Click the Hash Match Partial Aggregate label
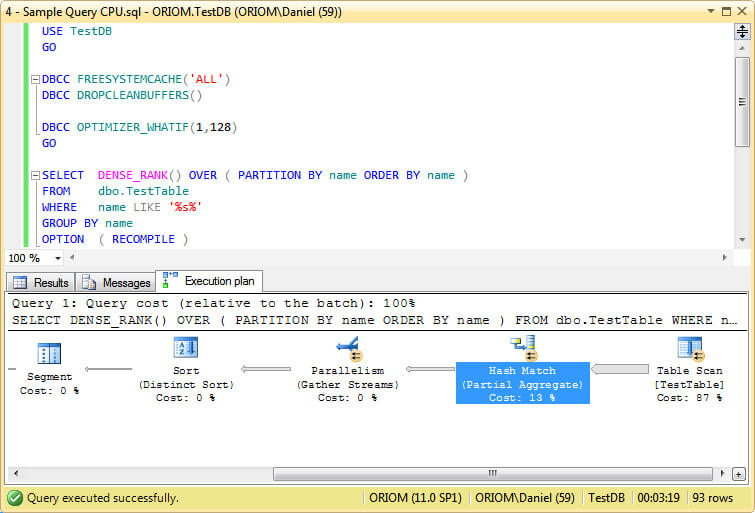The height and width of the screenshot is (513, 755). (522, 384)
